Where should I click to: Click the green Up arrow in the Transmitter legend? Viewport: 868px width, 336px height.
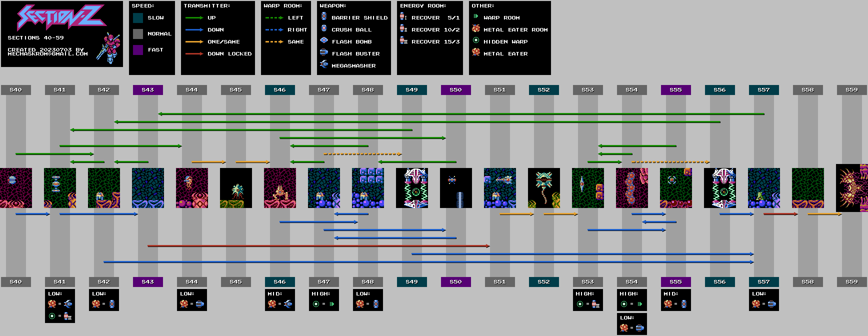(194, 18)
